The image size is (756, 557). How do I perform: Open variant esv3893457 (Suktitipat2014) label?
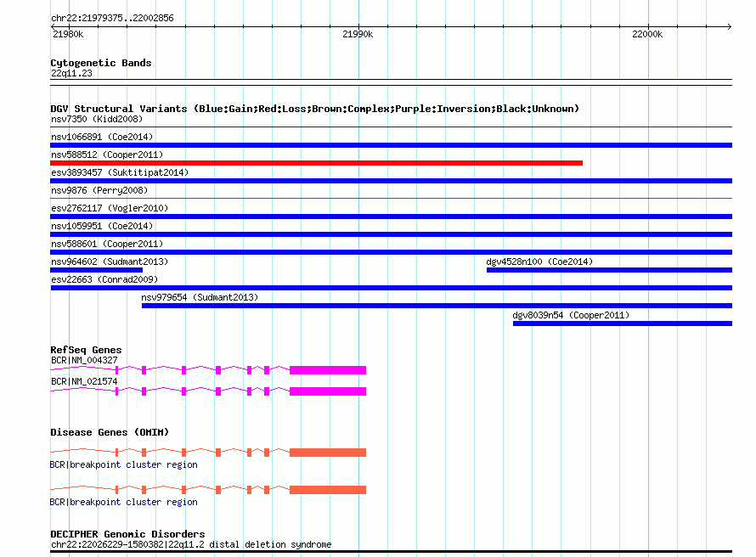click(120, 172)
